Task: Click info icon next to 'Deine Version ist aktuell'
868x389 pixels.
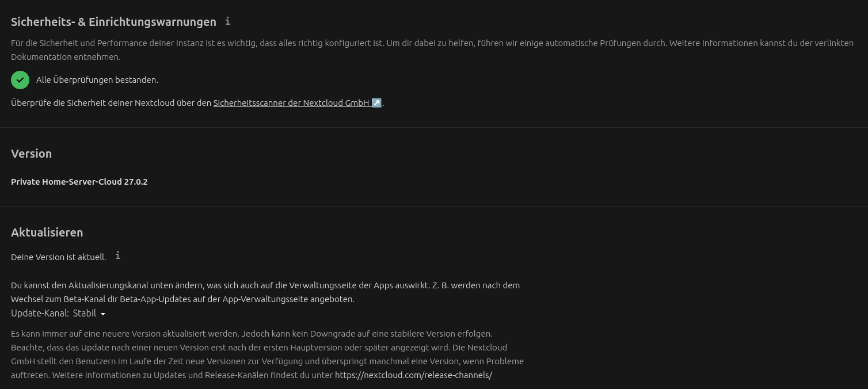Action: tap(117, 255)
